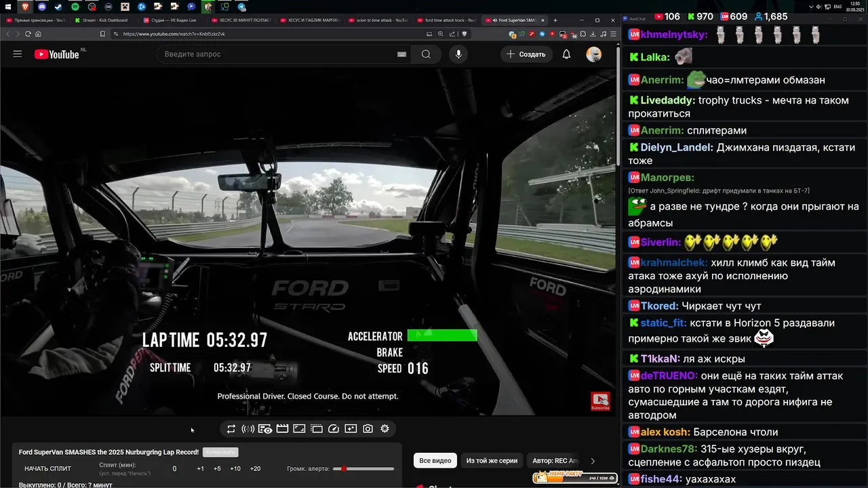Click username krahmalchek in chat
868x488 pixels.
click(674, 263)
